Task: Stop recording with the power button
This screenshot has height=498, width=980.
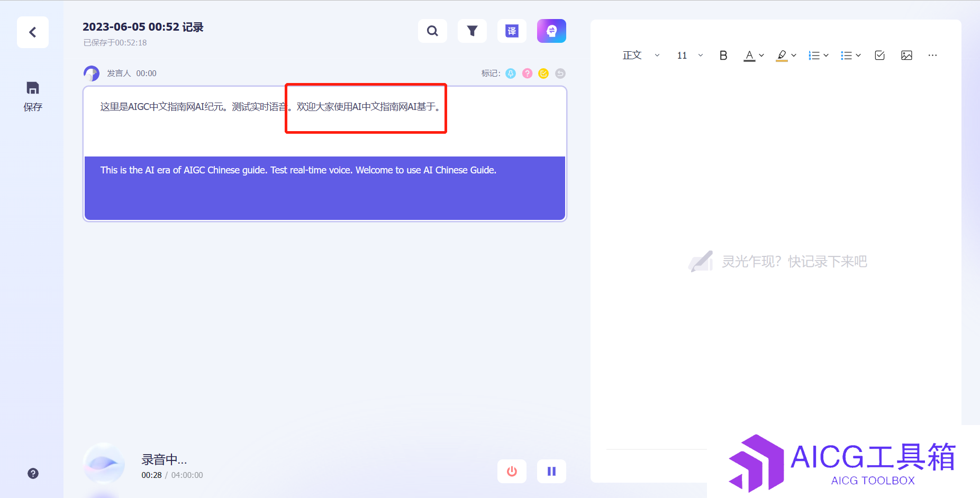Action: (512, 471)
